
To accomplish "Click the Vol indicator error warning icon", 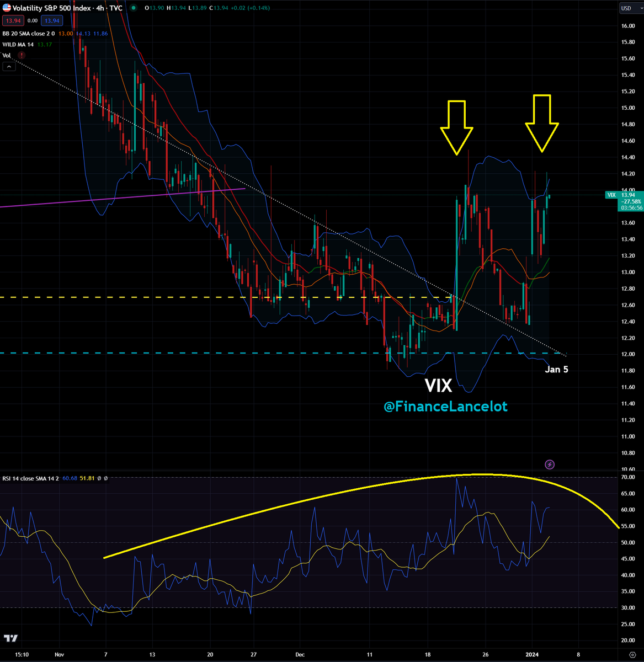I will click(21, 55).
